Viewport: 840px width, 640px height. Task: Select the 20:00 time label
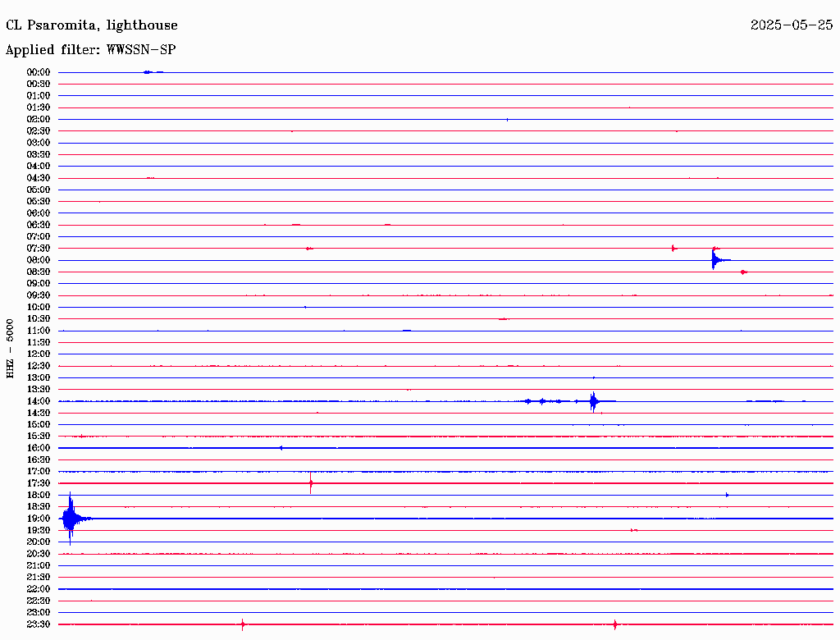click(39, 542)
